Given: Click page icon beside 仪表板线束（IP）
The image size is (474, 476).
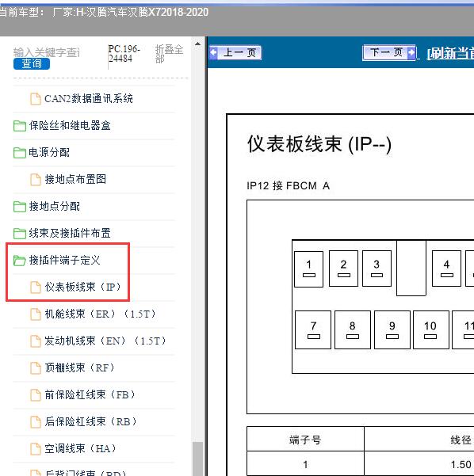Looking at the screenshot, I should pos(36,288).
